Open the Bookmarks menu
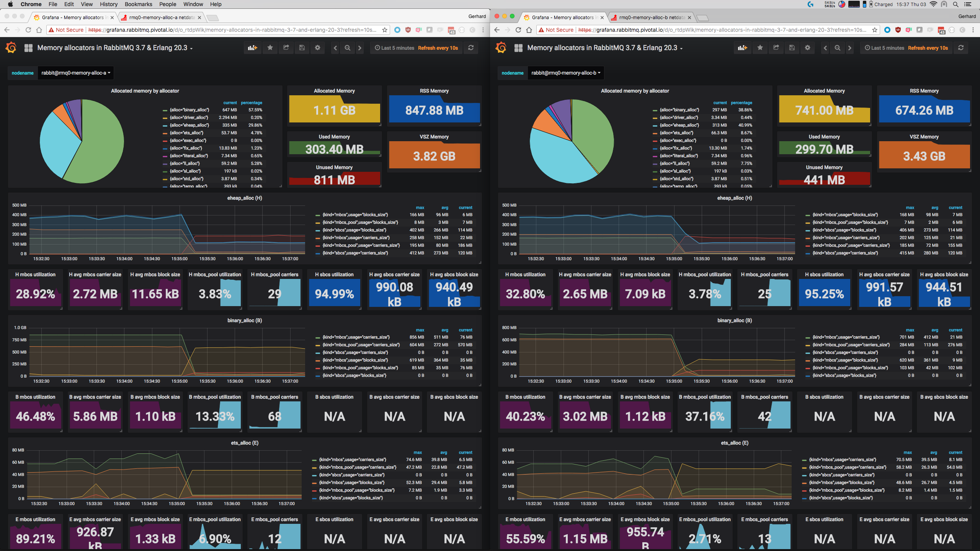The image size is (980, 551). coord(138,4)
